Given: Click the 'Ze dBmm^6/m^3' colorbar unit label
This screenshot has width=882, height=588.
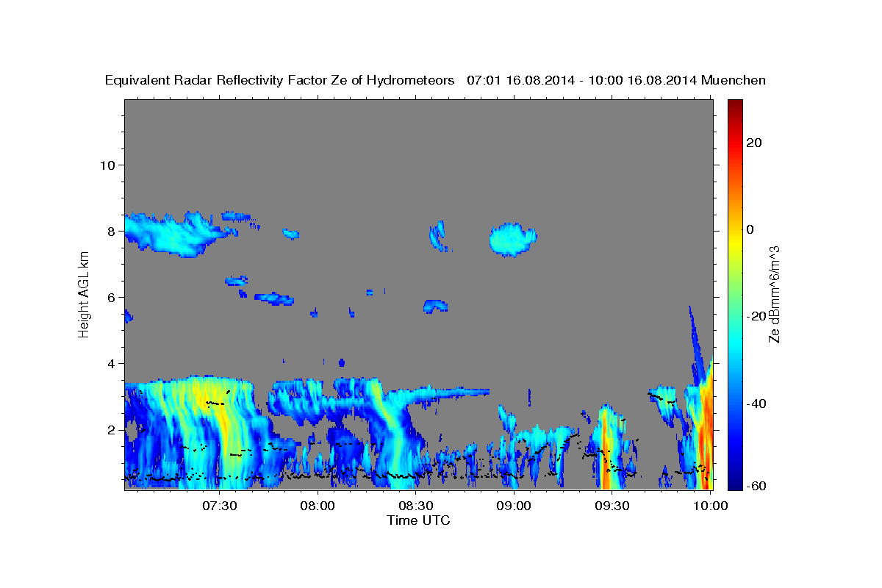Looking at the screenshot, I should 774,294.
